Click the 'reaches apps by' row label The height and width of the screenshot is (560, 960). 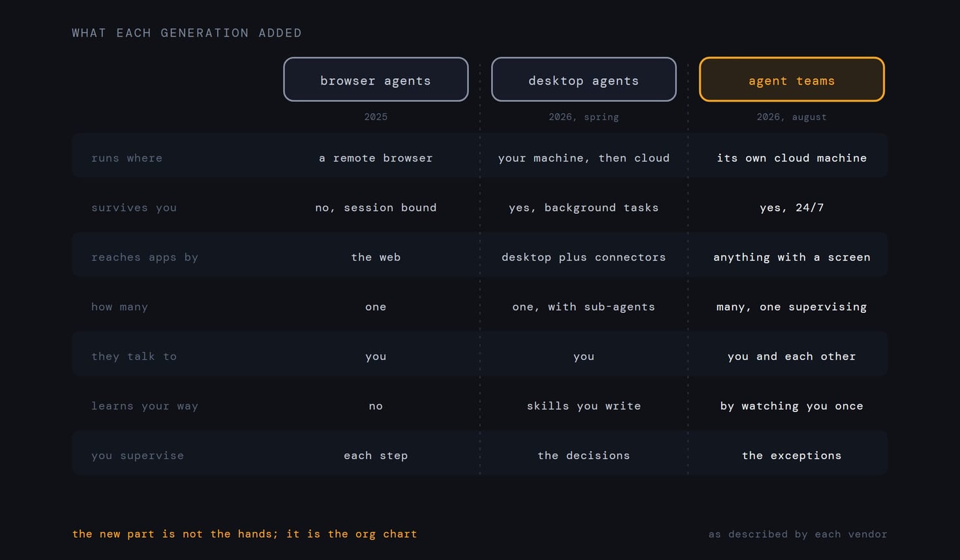coord(145,257)
